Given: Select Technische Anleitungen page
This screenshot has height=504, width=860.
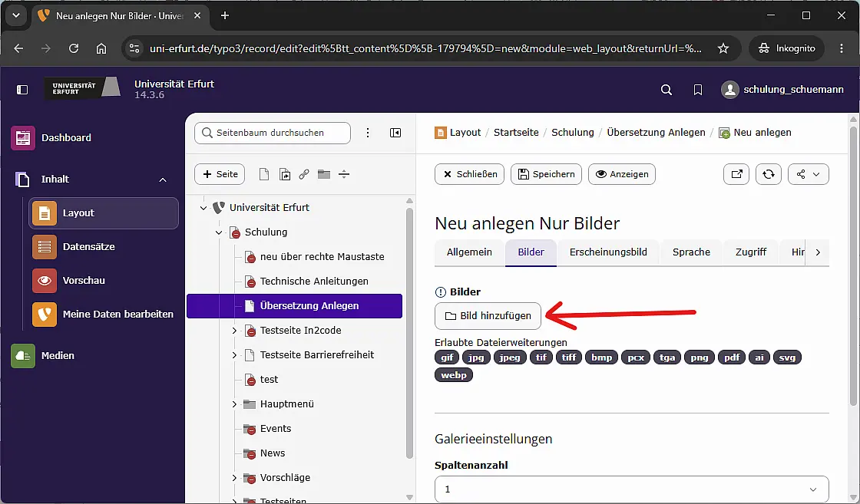Looking at the screenshot, I should [x=314, y=282].
